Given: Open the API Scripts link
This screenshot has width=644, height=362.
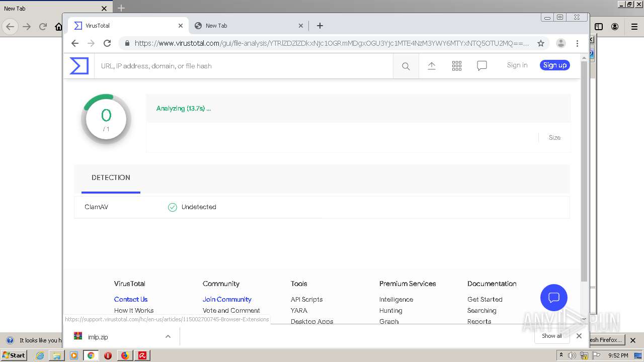Looking at the screenshot, I should 306,299.
